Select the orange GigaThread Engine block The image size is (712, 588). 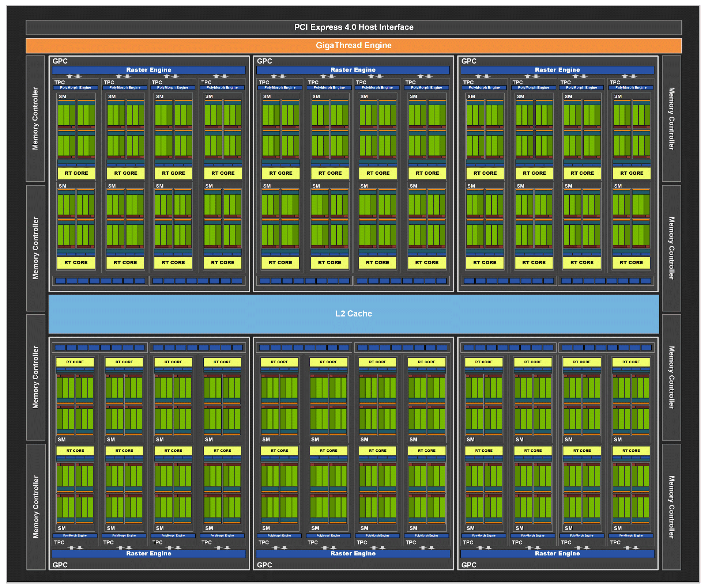click(354, 46)
